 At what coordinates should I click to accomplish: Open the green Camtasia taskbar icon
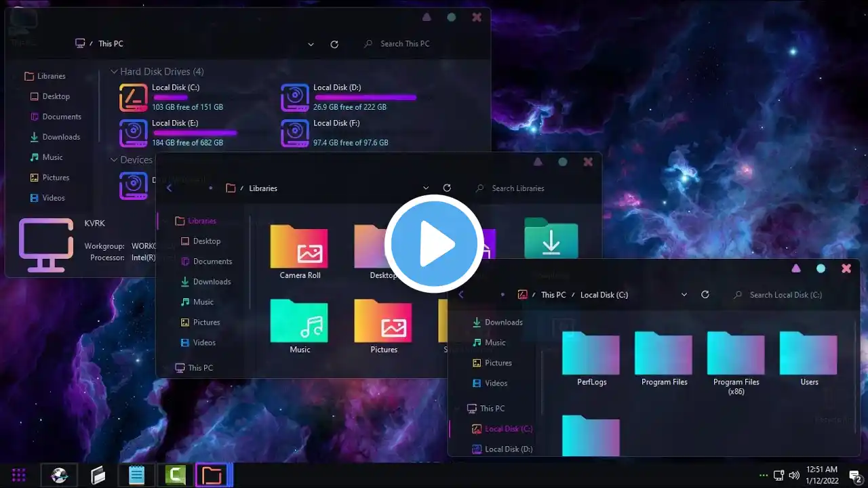176,475
